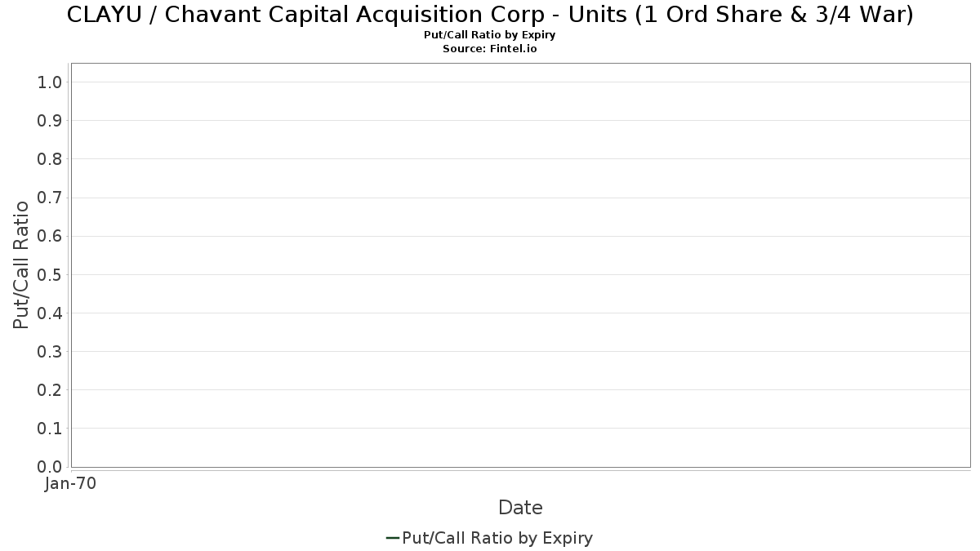Screen dimensions: 980x551
Task: Click the vertical 'Put/Call Ratio' y-axis title
Action: tap(21, 264)
